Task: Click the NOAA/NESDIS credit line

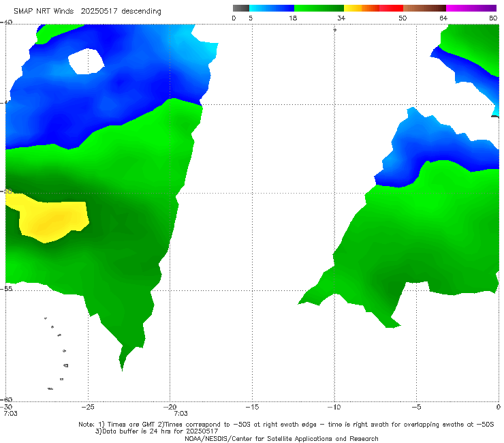Action: click(281, 438)
